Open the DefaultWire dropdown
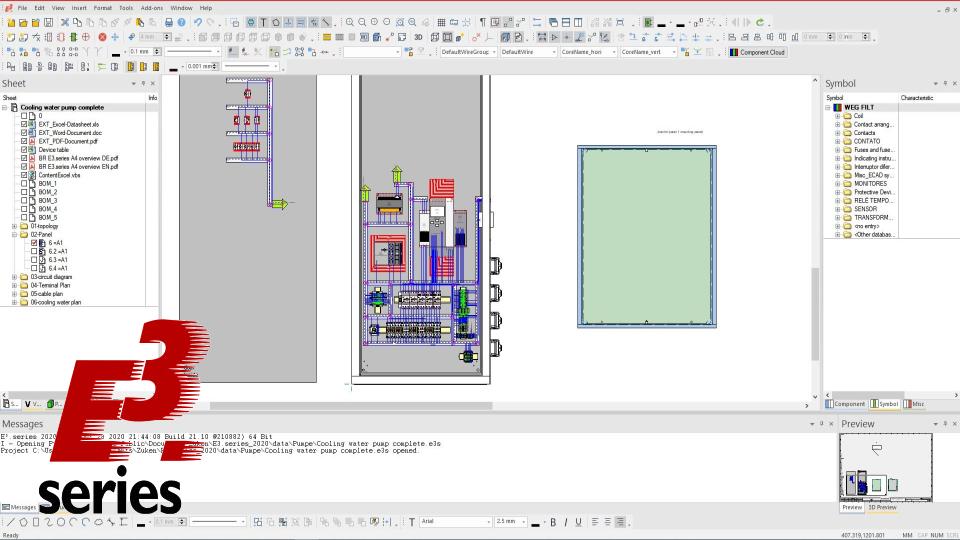960x540 pixels. coord(553,52)
